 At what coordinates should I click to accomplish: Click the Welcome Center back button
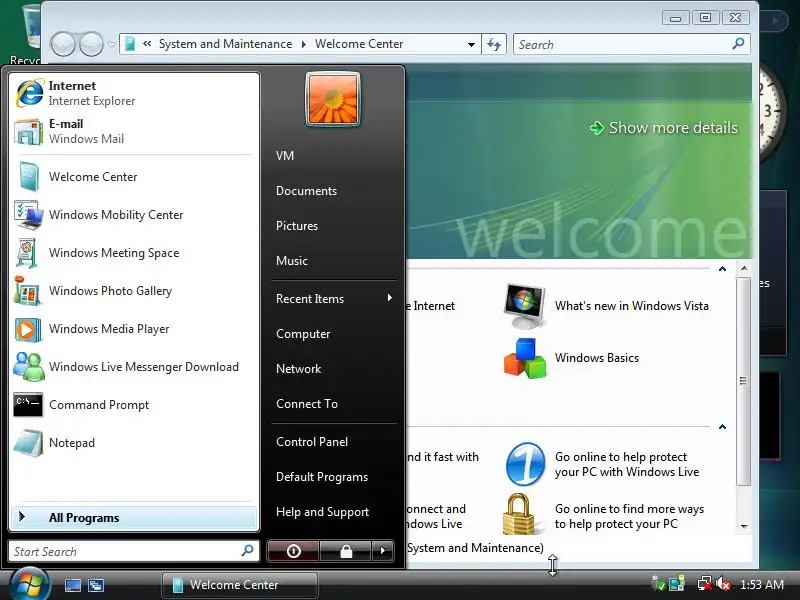[63, 44]
